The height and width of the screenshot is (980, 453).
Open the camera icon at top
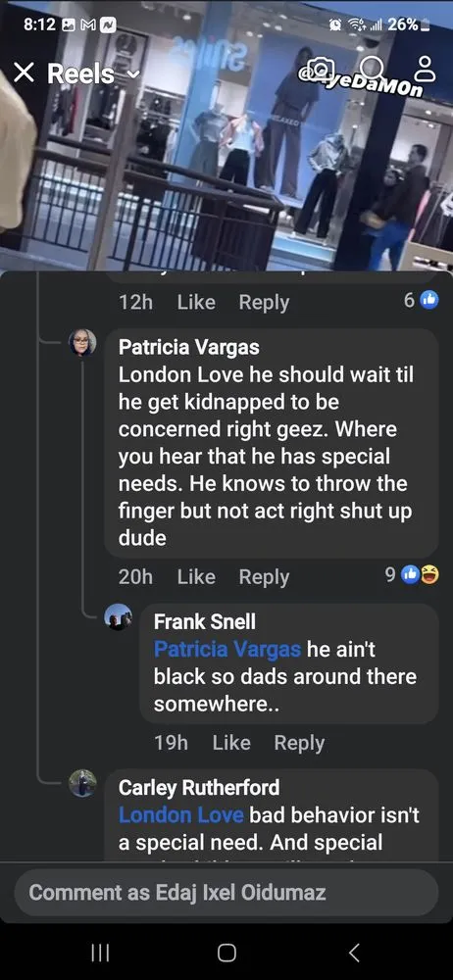(321, 69)
